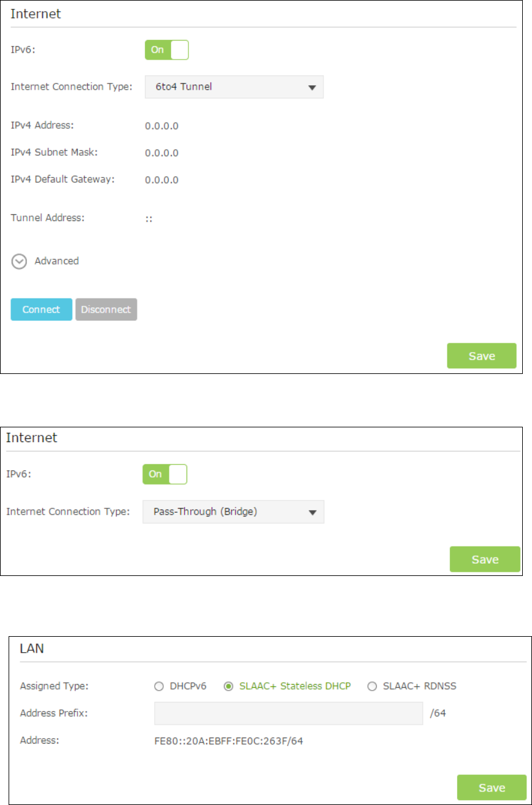Click the IPv4 Address 0.0.0.0 value
The image size is (532, 805).
[161, 126]
